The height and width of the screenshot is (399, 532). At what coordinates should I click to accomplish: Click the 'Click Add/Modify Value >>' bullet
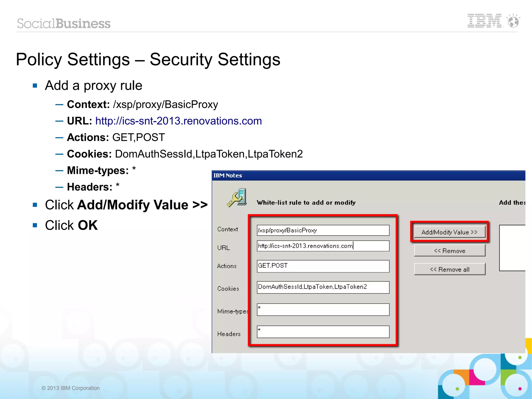[126, 205]
